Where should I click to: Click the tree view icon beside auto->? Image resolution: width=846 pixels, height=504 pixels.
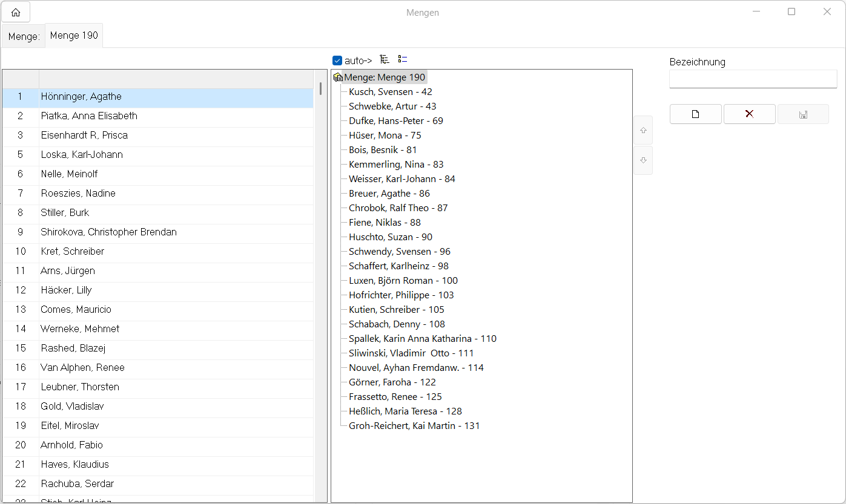(x=385, y=59)
